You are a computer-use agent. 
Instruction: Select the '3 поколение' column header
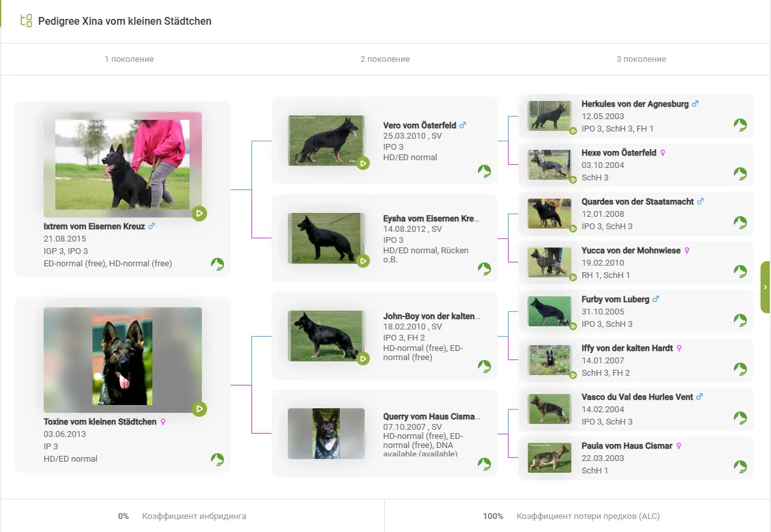click(x=641, y=59)
